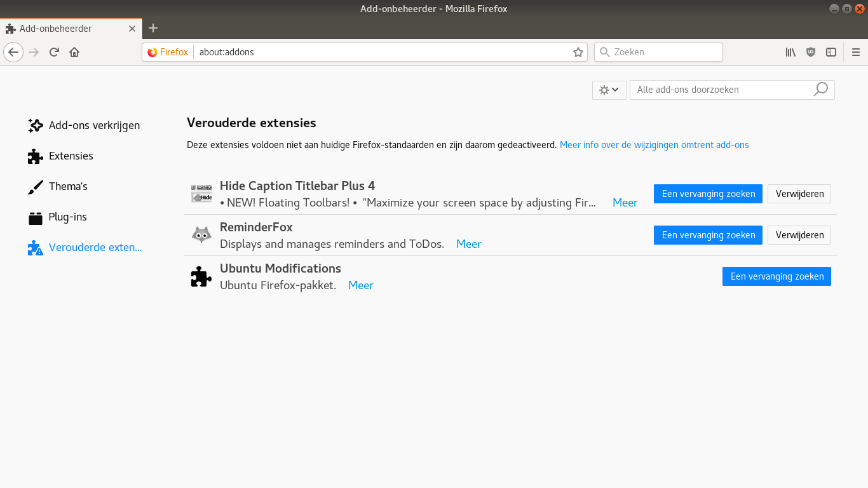Viewport: 868px width, 488px height.
Task: Find a replacement for Hide Caption Titlebar Plus
Action: click(708, 194)
